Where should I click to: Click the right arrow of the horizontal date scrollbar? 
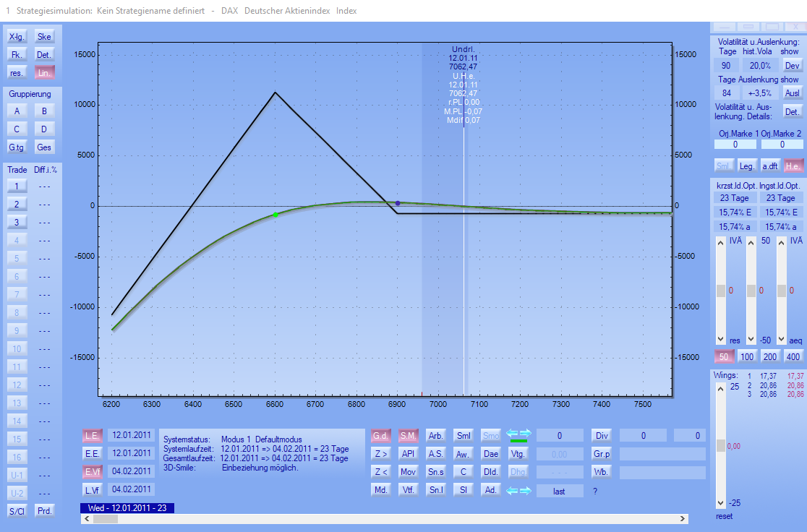click(683, 519)
